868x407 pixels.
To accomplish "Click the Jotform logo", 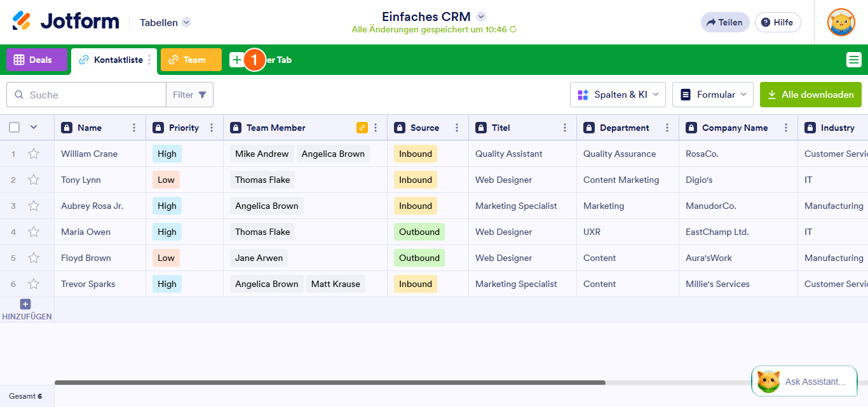I will pyautogui.click(x=65, y=22).
